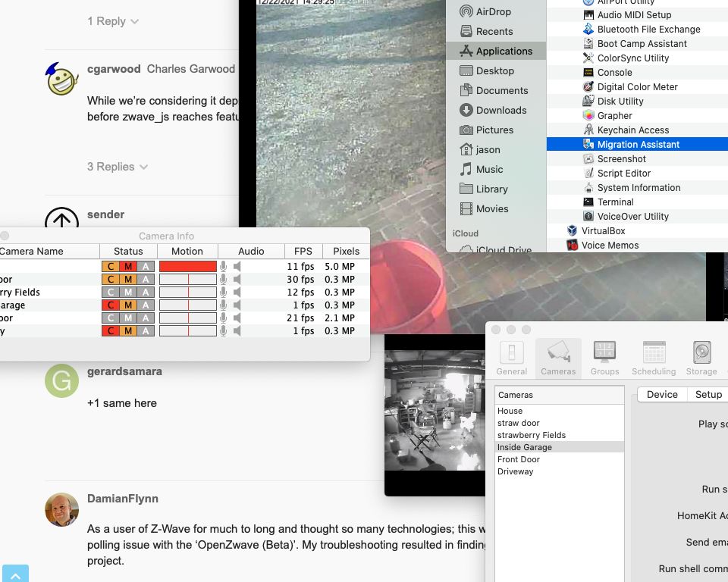Click the garage camera video thumbnail

(x=435, y=410)
